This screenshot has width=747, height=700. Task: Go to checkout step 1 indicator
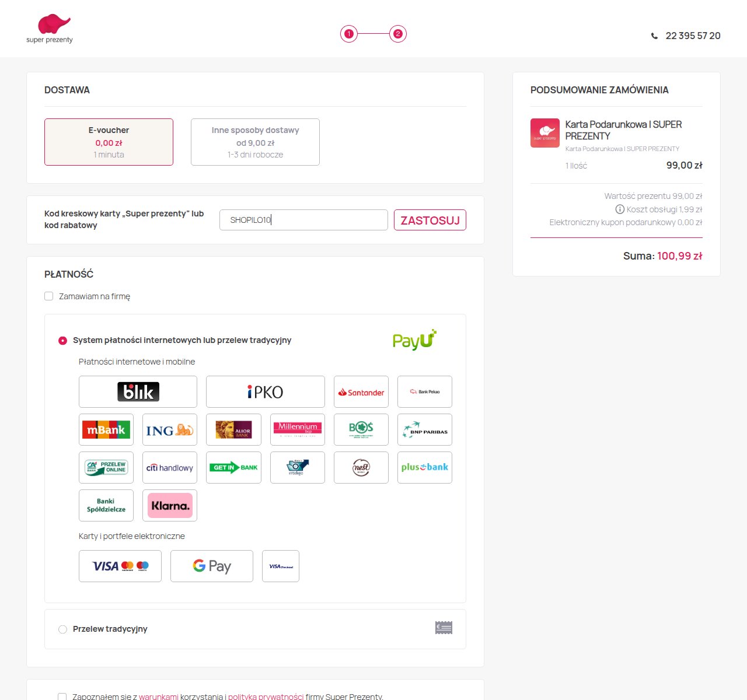click(x=349, y=34)
